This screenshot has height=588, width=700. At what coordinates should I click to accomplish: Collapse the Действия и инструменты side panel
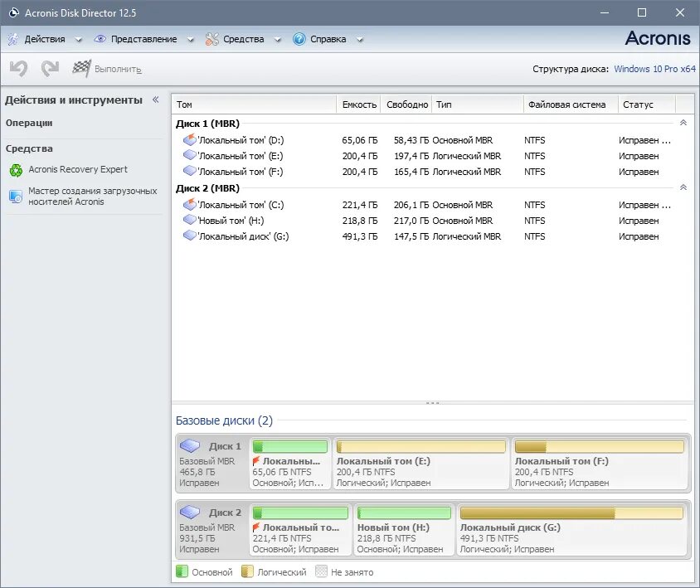[x=155, y=100]
